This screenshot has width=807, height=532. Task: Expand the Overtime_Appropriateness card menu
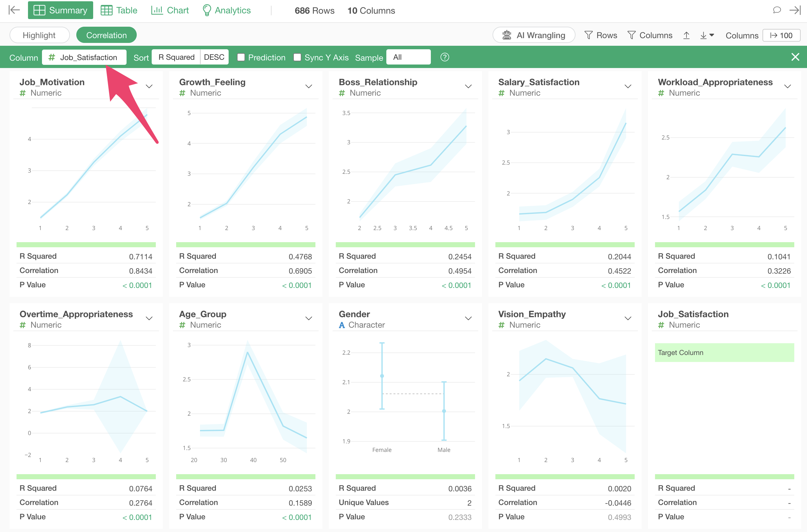point(149,318)
